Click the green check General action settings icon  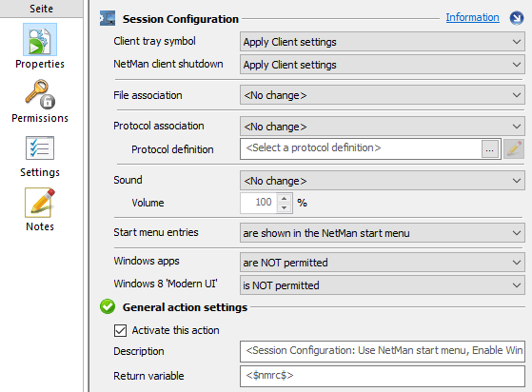(108, 306)
